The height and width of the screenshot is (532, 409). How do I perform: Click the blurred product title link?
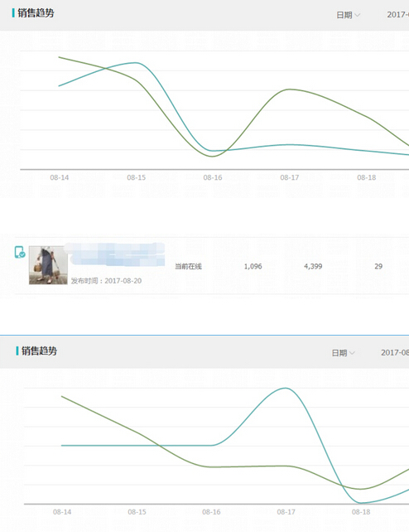pos(115,254)
